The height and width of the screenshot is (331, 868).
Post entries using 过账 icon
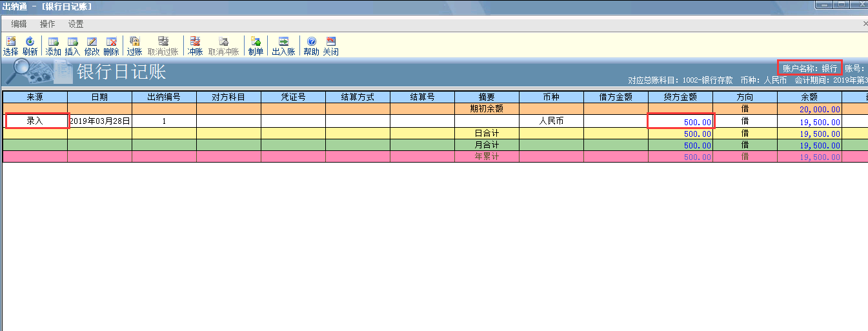click(x=134, y=46)
